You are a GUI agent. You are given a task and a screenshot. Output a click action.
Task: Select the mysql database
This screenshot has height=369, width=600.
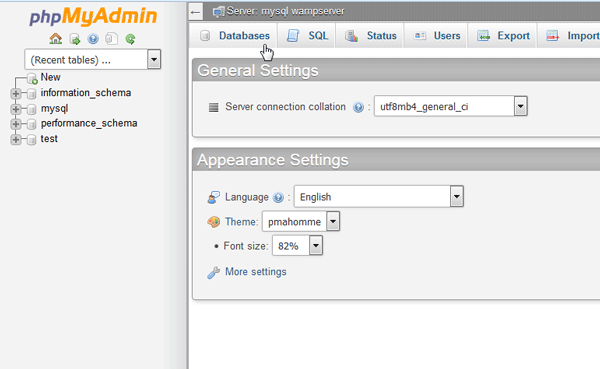point(54,109)
